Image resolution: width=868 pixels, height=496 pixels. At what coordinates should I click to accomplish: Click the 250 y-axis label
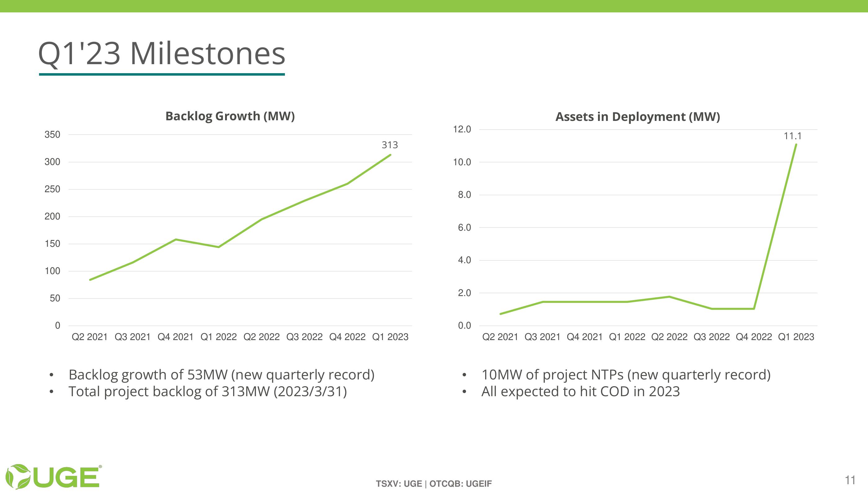[x=52, y=189]
